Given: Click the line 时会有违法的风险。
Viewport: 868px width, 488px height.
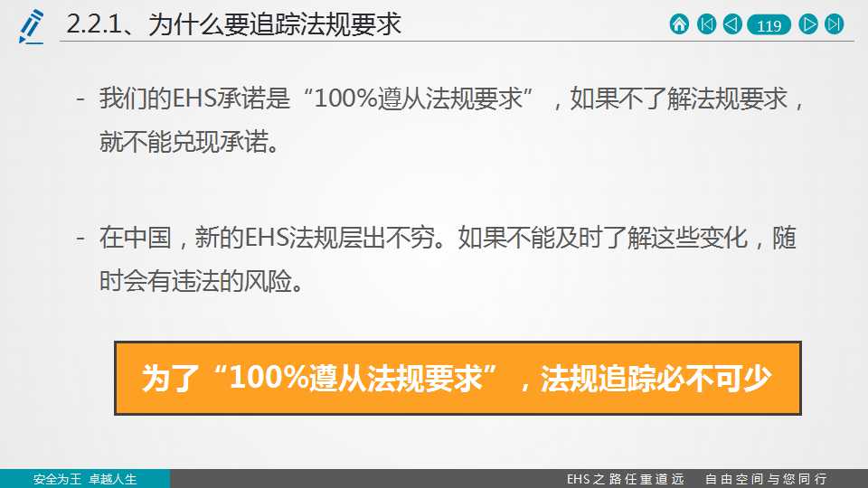Looking at the screenshot, I should (x=202, y=281).
